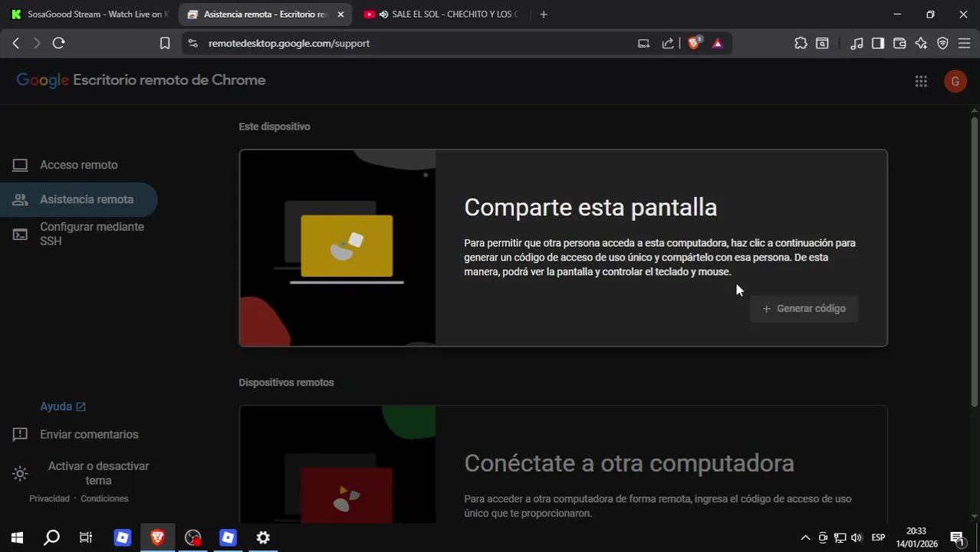Open the Extensions puzzle icon
This screenshot has width=980, height=552.
click(801, 44)
